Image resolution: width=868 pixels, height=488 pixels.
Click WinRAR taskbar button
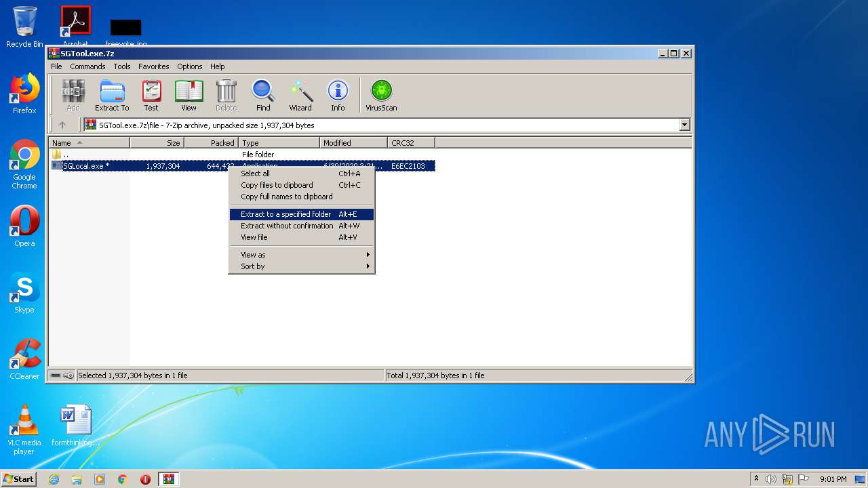tap(169, 479)
